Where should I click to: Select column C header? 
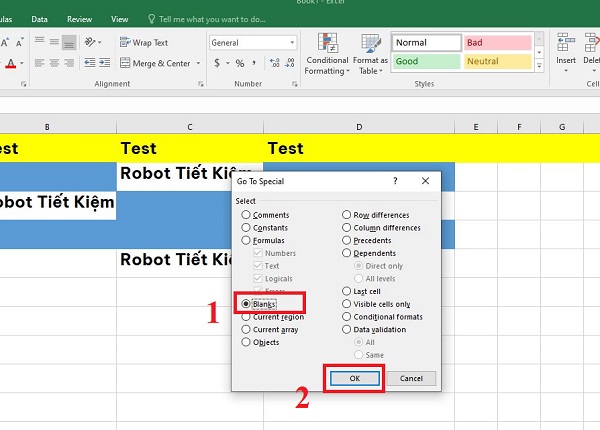(190, 127)
